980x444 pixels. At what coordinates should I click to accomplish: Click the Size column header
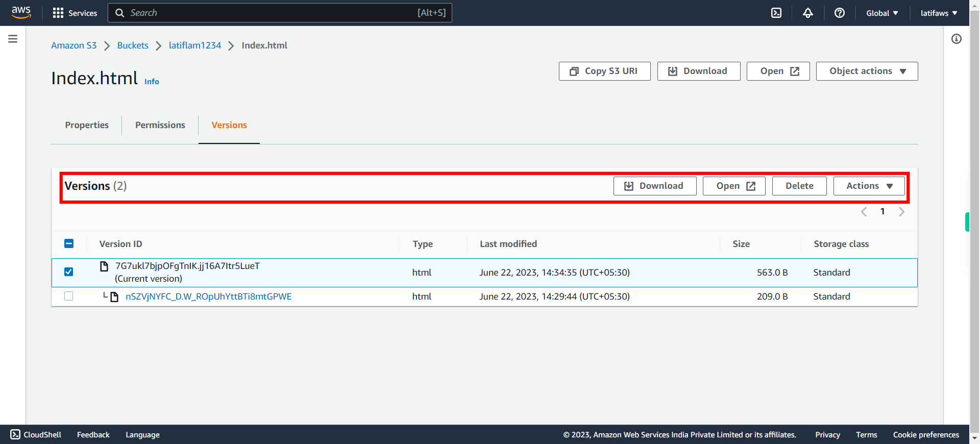(741, 244)
